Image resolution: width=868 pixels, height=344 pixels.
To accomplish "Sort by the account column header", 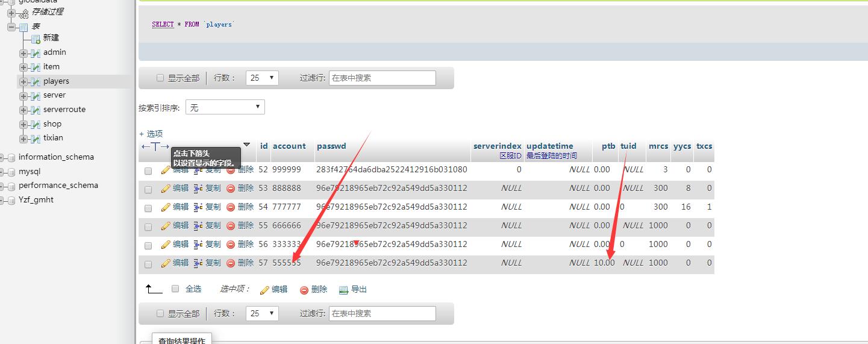I will coord(289,146).
